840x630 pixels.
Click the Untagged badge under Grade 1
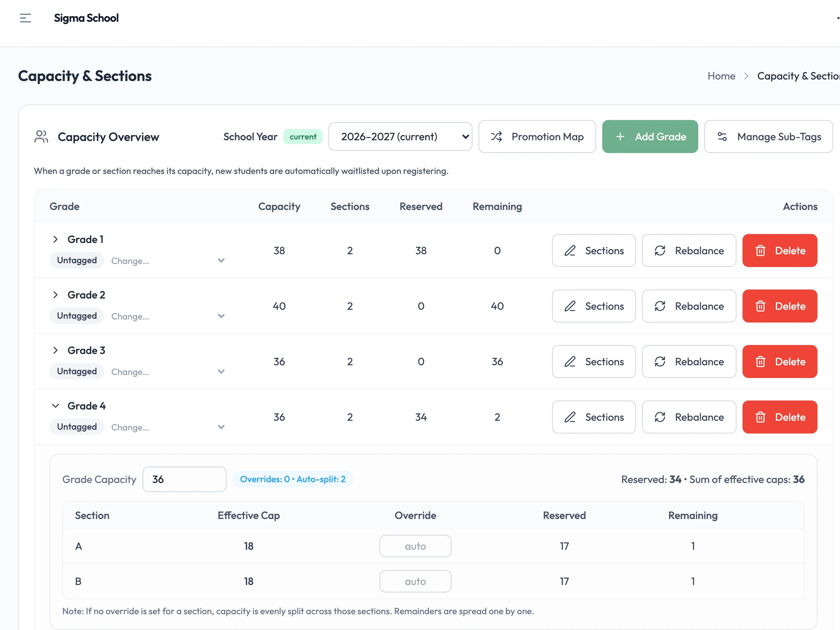[77, 261]
